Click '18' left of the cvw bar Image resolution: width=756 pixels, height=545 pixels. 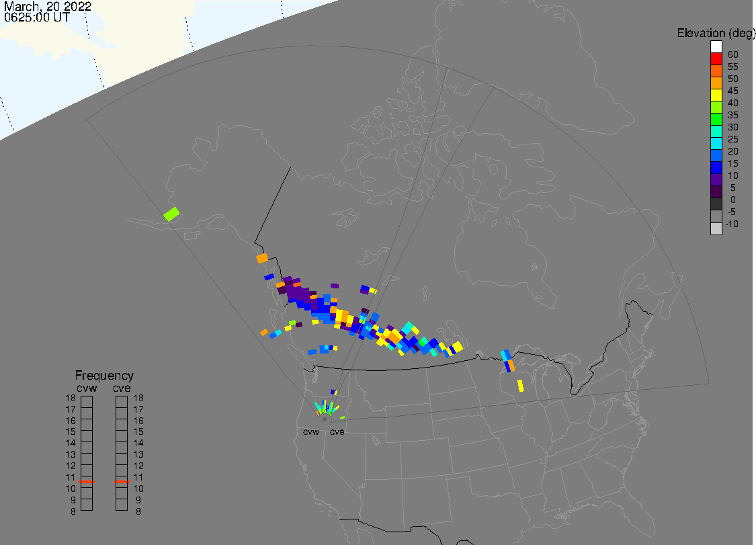[71, 399]
